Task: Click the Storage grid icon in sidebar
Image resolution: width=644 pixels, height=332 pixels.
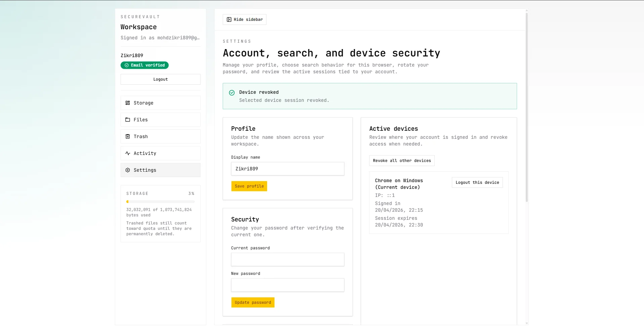Action: click(128, 103)
